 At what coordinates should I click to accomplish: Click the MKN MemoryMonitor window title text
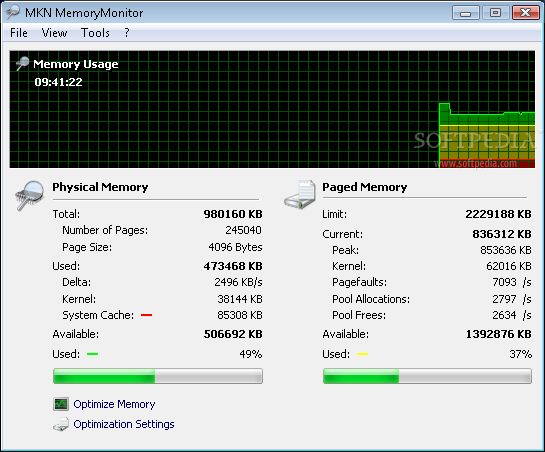[x=84, y=13]
